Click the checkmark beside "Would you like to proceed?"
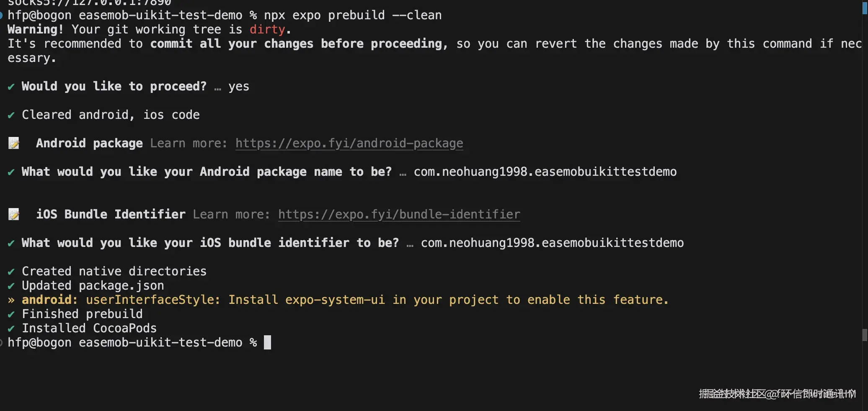The image size is (868, 411). coord(11,87)
